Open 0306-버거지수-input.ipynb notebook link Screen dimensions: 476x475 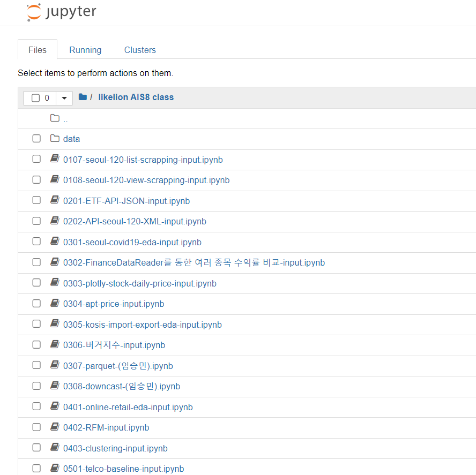[114, 345]
